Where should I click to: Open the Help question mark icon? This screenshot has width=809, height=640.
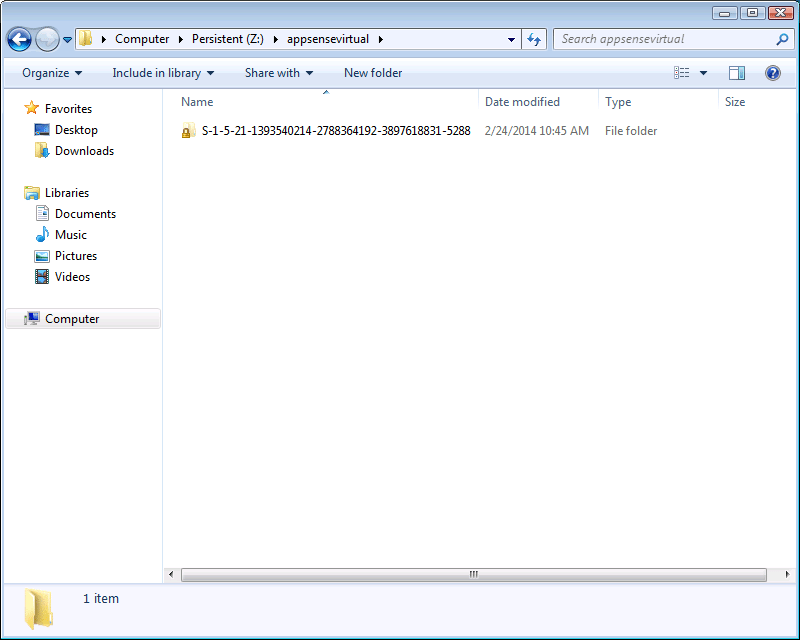coord(772,73)
